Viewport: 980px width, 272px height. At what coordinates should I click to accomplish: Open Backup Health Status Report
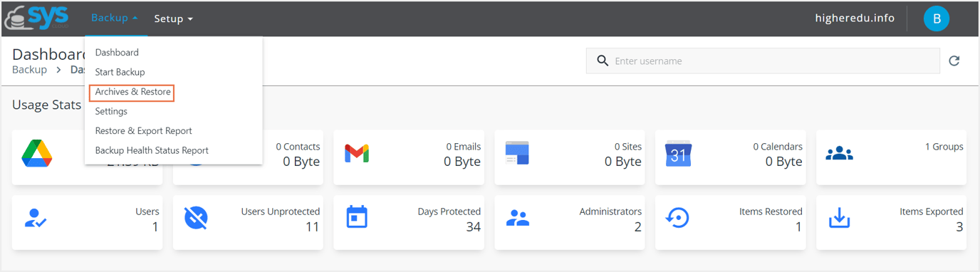(152, 150)
